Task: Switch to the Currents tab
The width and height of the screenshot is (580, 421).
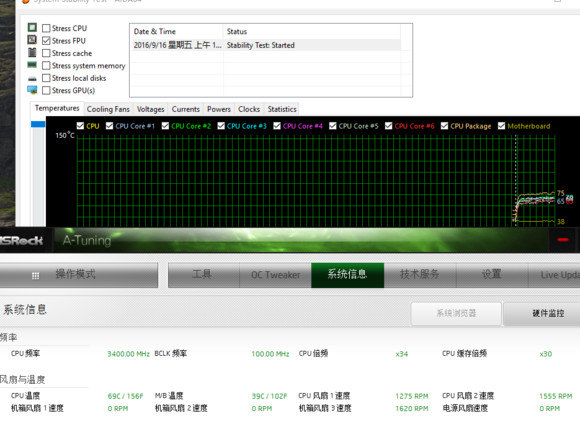Action: (186, 109)
